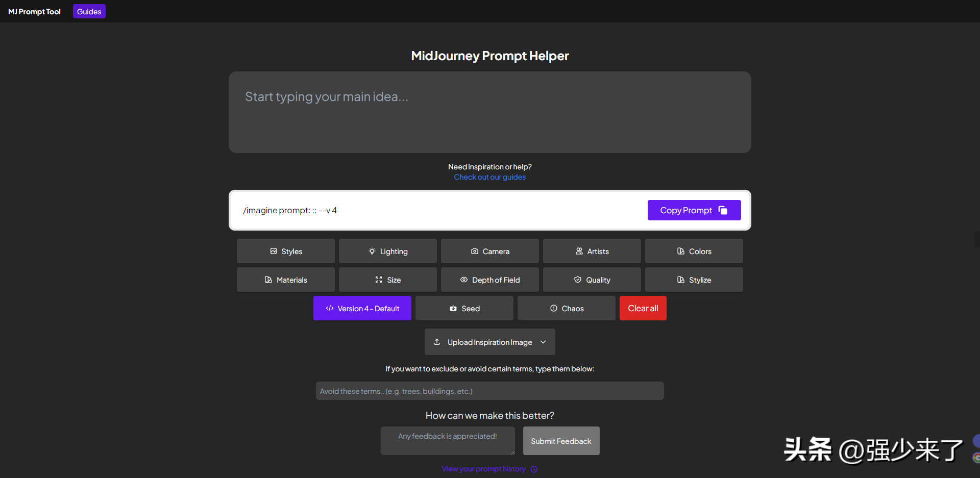Click the code brackets icon on the Version 4 button
Screen dimensions: 980x478
330,308
